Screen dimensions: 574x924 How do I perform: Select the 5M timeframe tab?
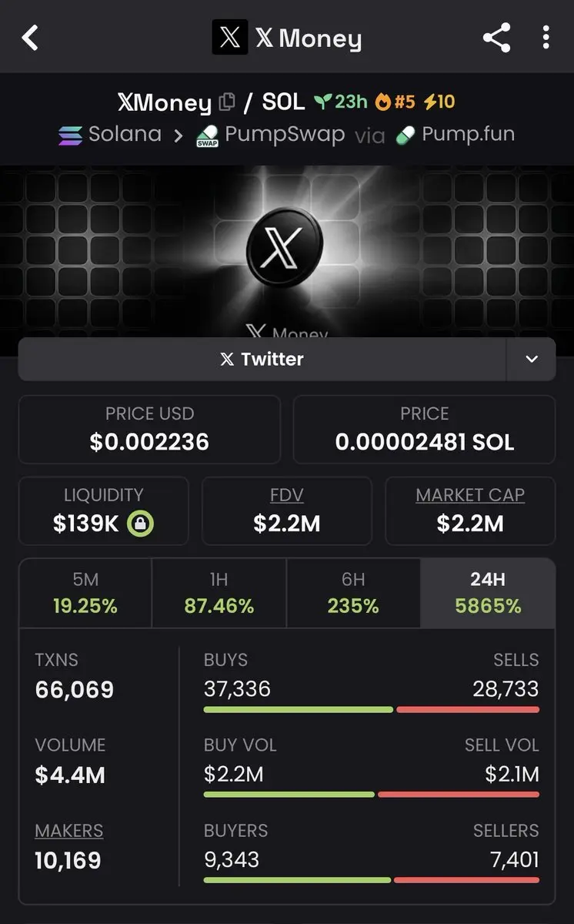(x=85, y=593)
